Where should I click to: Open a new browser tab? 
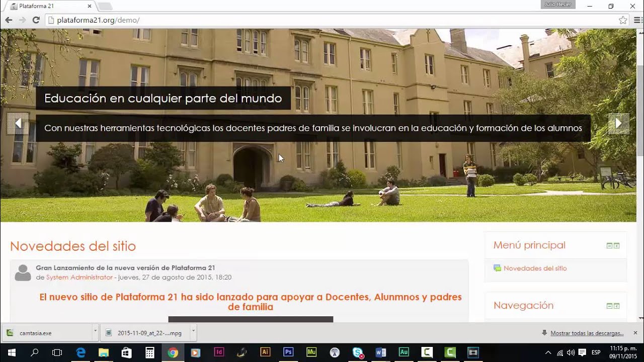pyautogui.click(x=105, y=7)
